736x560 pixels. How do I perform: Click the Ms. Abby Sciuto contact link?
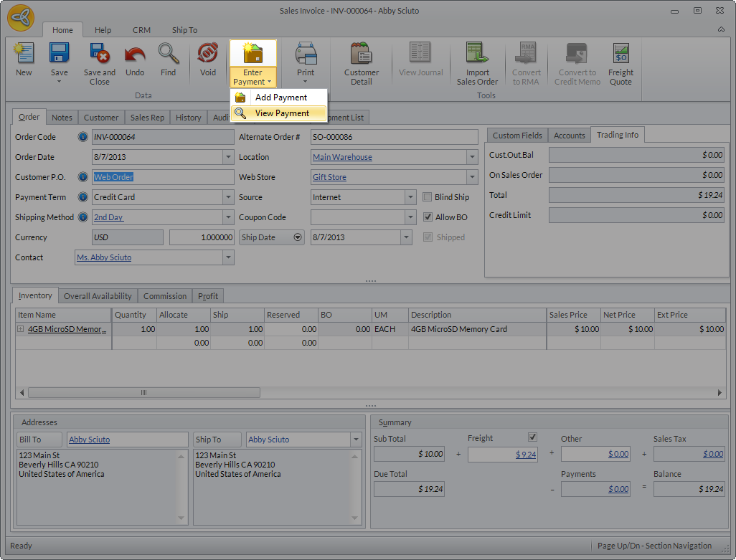pos(104,257)
